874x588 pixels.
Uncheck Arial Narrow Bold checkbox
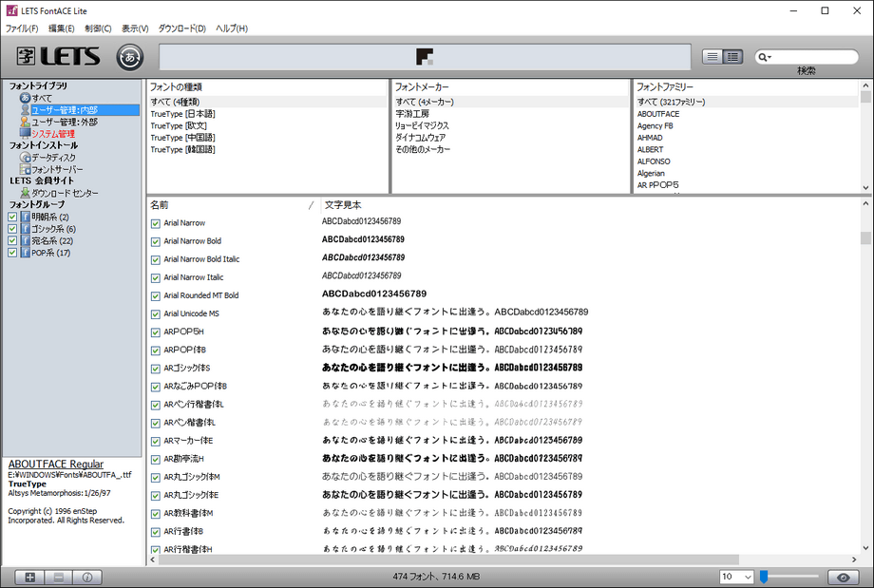[156, 242]
